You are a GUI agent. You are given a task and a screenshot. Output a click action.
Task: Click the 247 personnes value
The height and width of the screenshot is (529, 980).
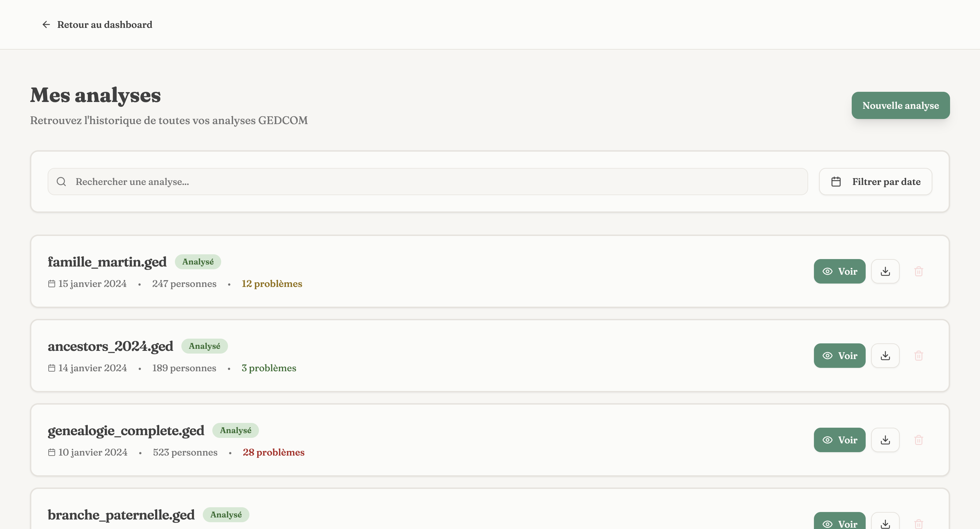coord(184,284)
